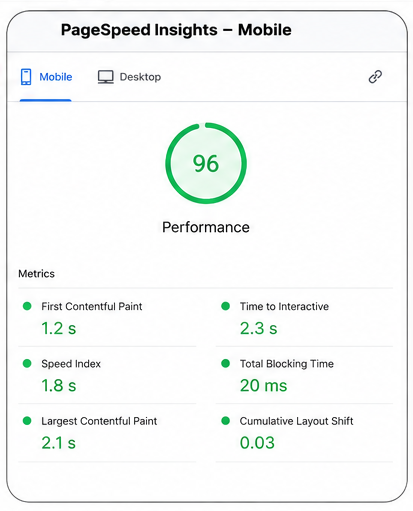The width and height of the screenshot is (413, 511).
Task: Click the Speed Index label
Action: coord(71,364)
